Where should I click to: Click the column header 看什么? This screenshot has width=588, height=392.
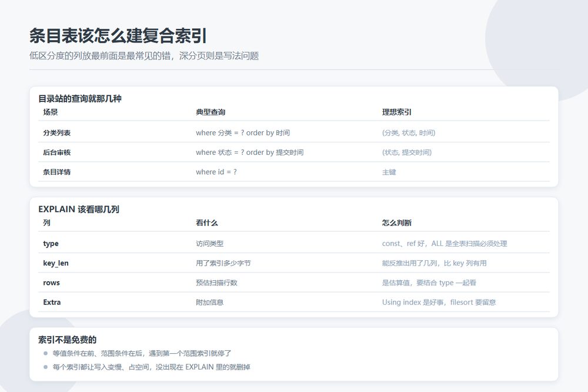(206, 222)
